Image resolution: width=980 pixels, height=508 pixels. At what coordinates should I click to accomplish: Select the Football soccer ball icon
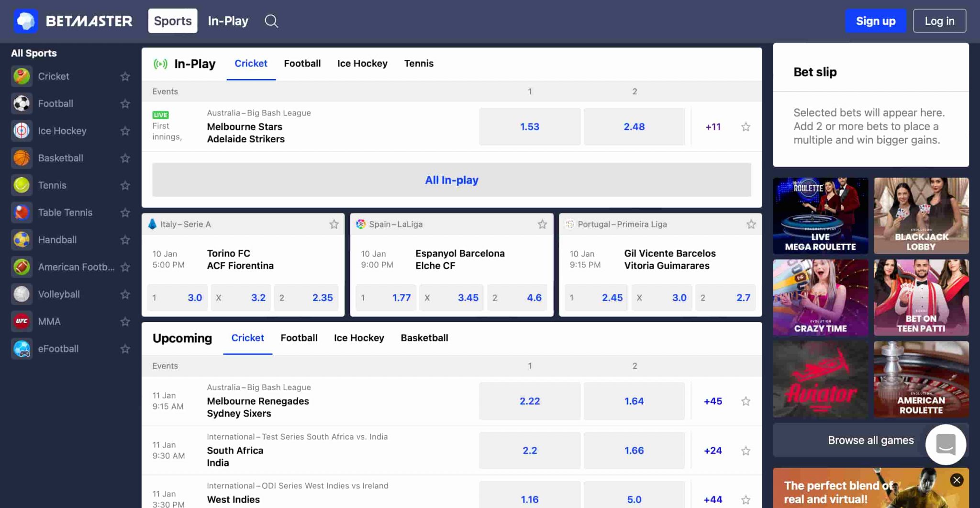(22, 103)
